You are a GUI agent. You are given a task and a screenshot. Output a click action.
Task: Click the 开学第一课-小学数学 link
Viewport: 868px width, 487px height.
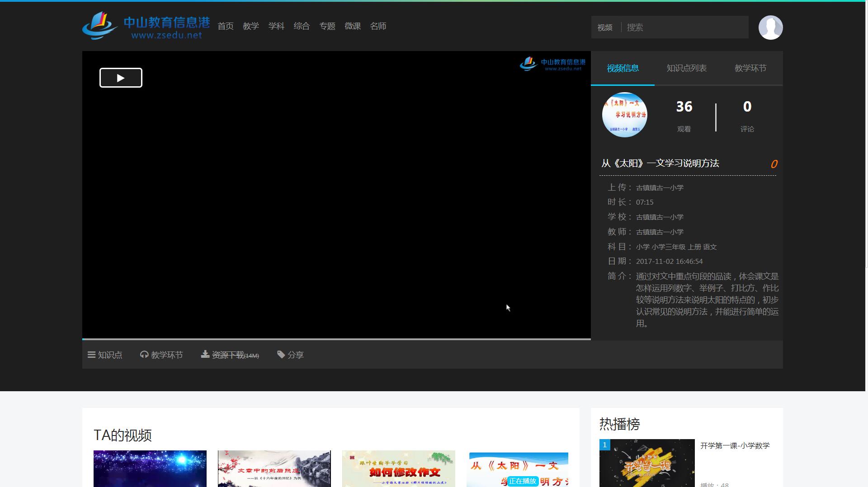735,446
